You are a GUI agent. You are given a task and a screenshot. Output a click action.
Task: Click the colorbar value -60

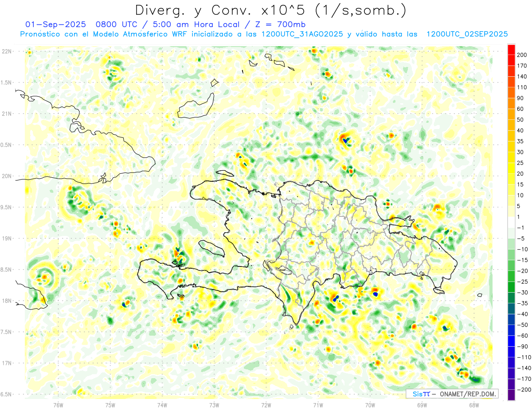[x=523, y=336]
